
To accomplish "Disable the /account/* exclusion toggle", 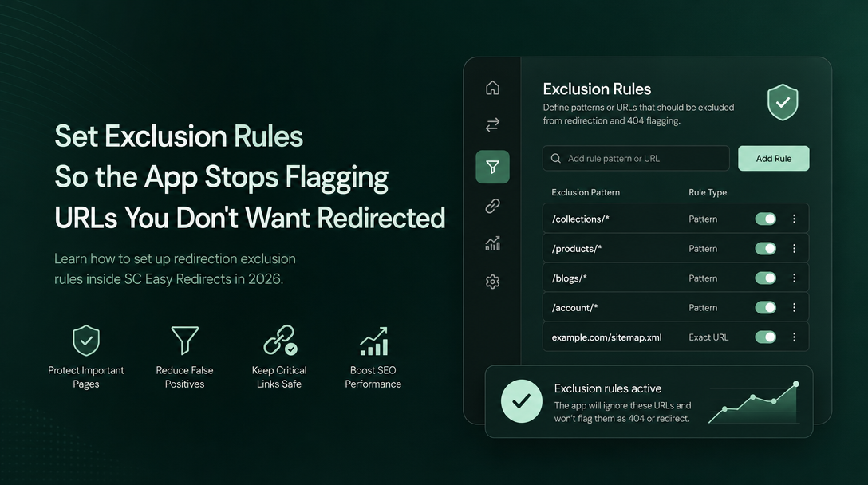I will coord(766,307).
